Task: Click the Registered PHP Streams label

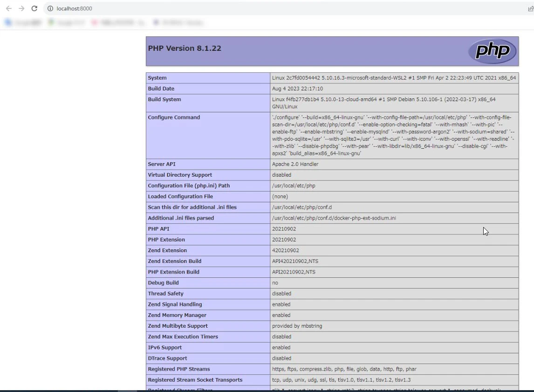Action: point(179,369)
